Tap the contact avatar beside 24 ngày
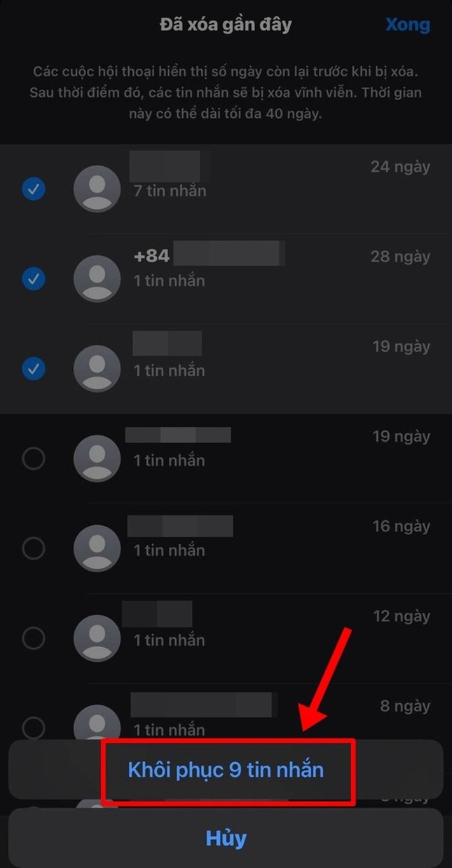Image resolution: width=452 pixels, height=868 pixels. pos(97,189)
